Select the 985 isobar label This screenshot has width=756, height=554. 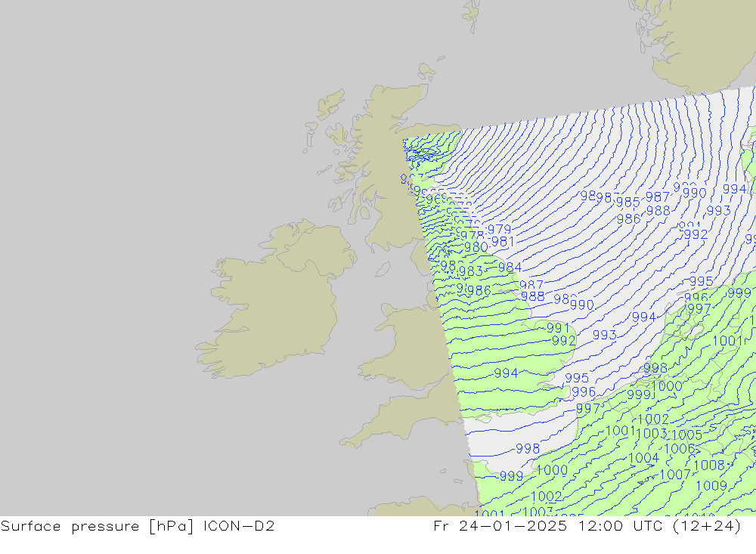coord(627,202)
